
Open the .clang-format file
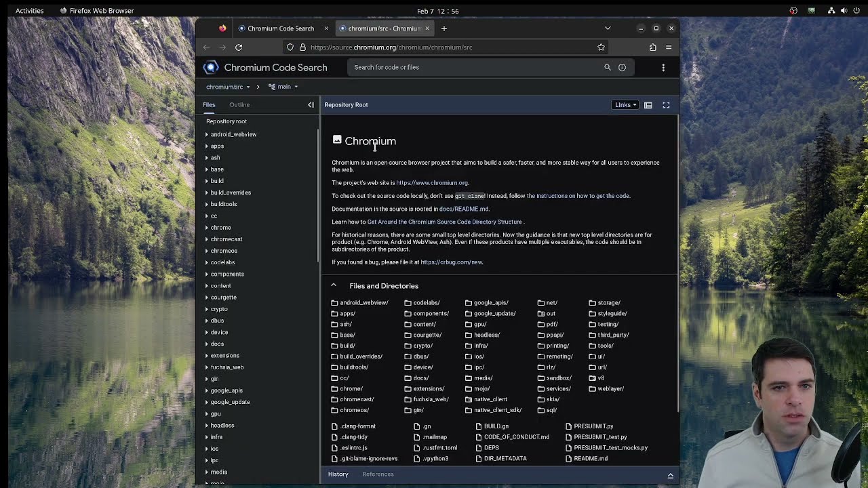pyautogui.click(x=353, y=426)
